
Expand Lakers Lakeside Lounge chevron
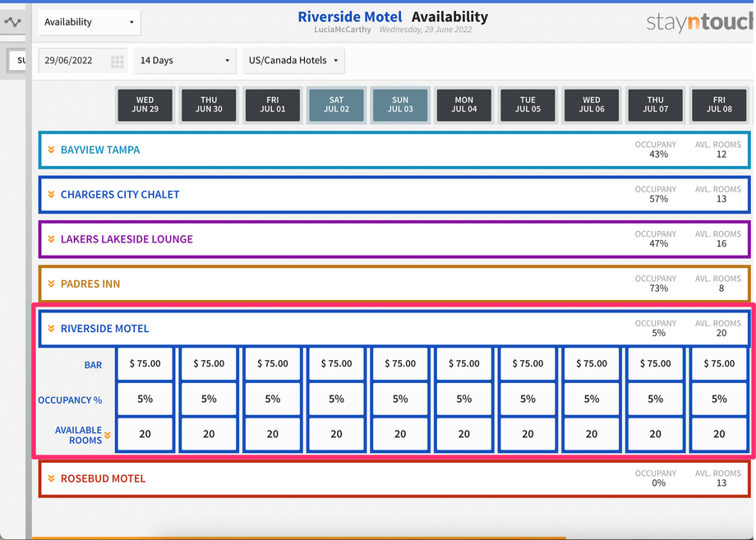point(51,239)
